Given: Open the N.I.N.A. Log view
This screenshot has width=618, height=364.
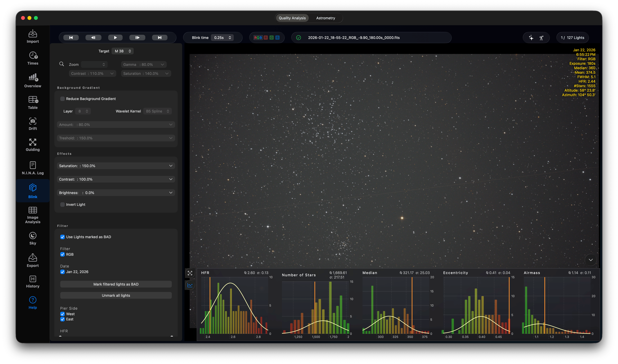Looking at the screenshot, I should tap(33, 168).
